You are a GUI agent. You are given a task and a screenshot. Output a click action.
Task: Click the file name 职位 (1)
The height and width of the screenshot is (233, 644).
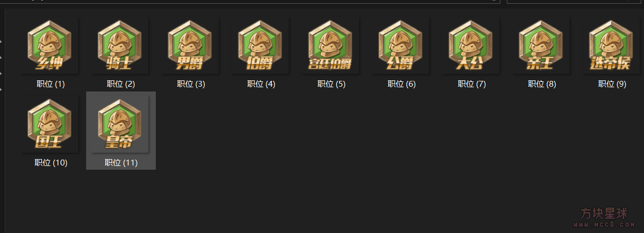51,84
